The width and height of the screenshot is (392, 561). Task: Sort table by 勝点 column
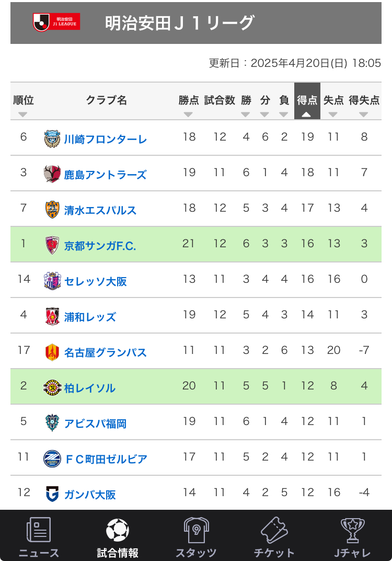tap(189, 101)
